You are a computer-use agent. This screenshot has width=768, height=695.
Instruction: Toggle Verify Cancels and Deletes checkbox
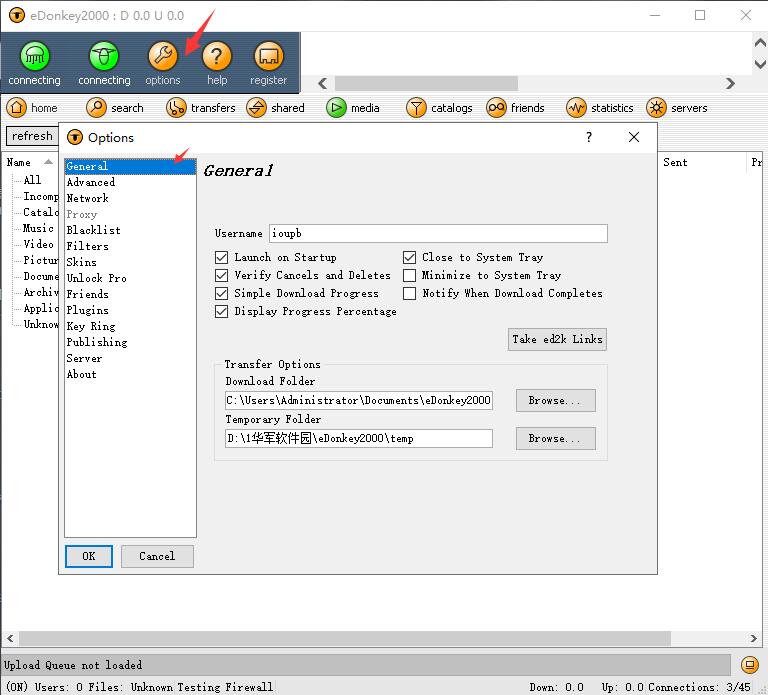tap(221, 275)
